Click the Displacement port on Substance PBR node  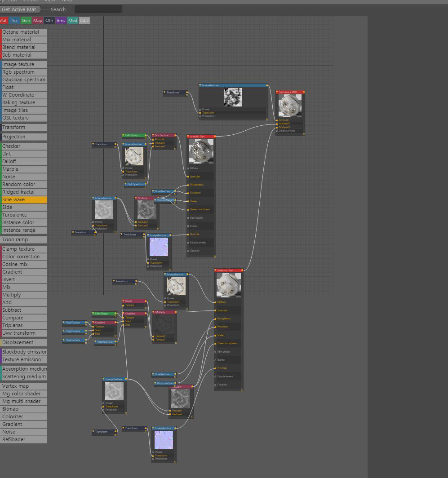277,131
